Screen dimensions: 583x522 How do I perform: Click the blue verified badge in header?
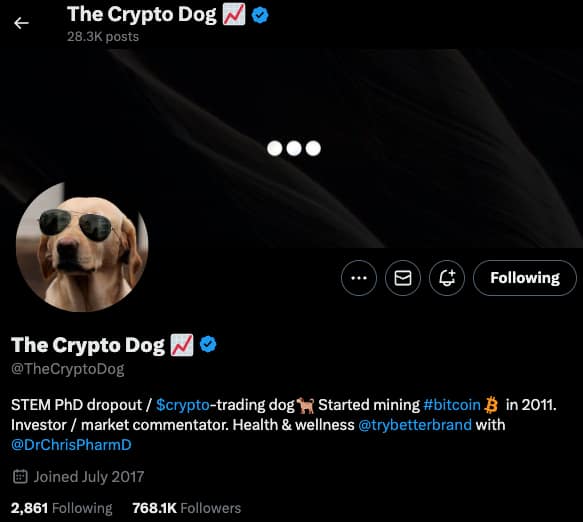(260, 15)
